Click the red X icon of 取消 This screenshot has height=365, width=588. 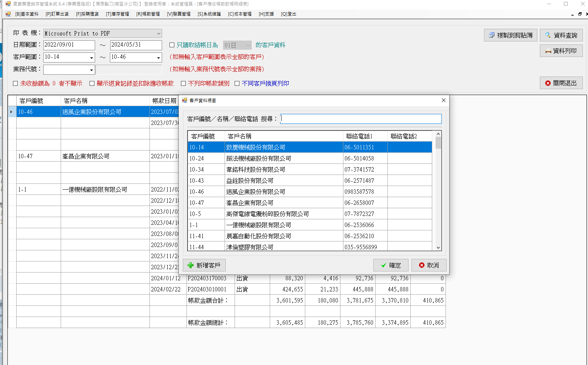[421, 265]
